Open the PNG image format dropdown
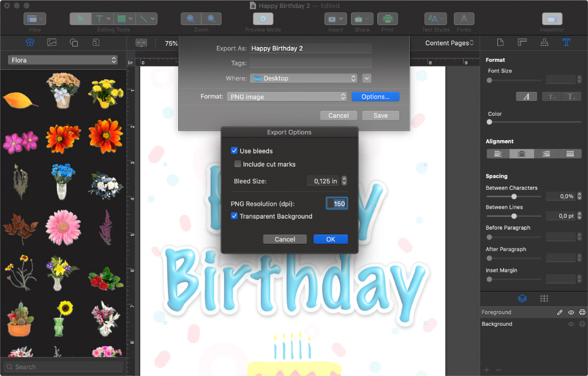588x376 pixels. click(x=287, y=96)
